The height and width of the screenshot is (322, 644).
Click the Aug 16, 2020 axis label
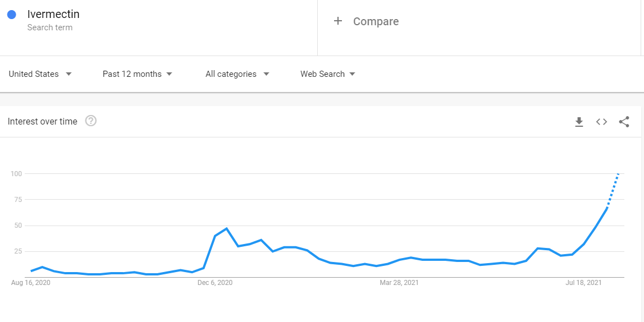(31, 283)
